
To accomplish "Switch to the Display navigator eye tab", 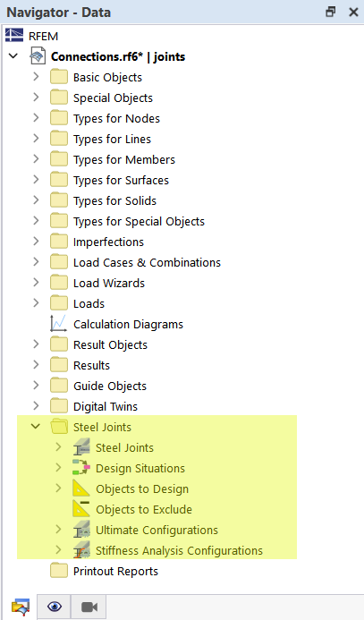I will (55, 607).
